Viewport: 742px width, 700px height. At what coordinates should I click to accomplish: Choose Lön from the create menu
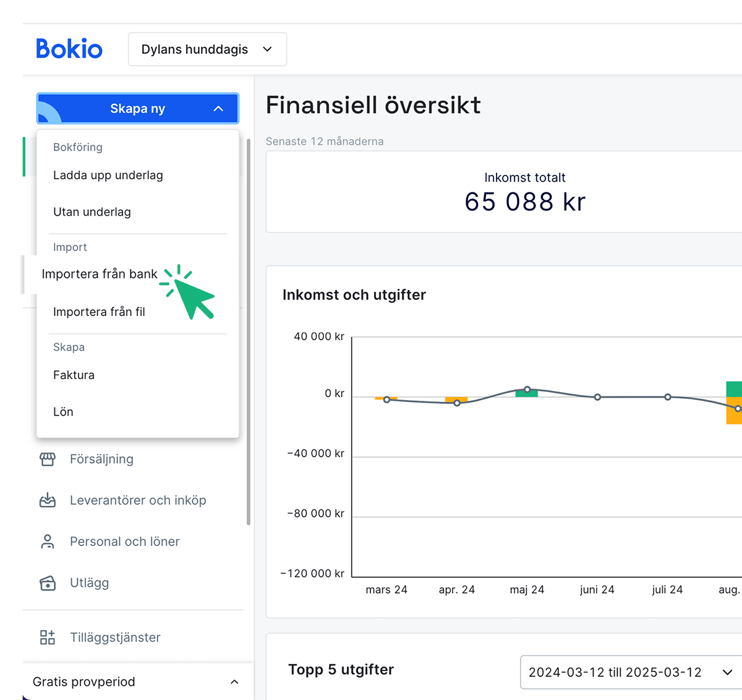(63, 411)
